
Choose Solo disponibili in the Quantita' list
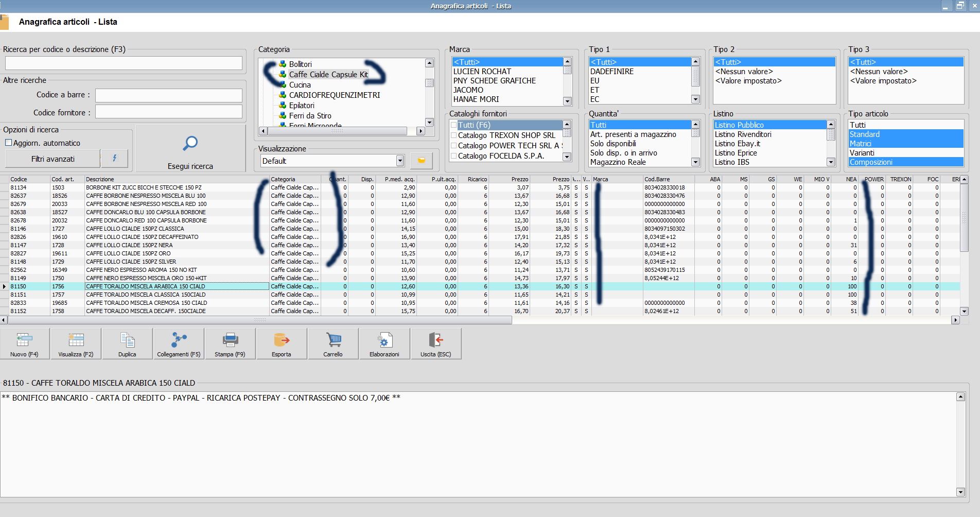[x=640, y=144]
